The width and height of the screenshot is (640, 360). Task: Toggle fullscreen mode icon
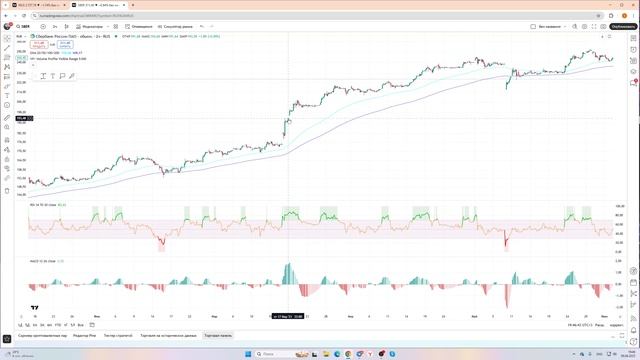(594, 27)
